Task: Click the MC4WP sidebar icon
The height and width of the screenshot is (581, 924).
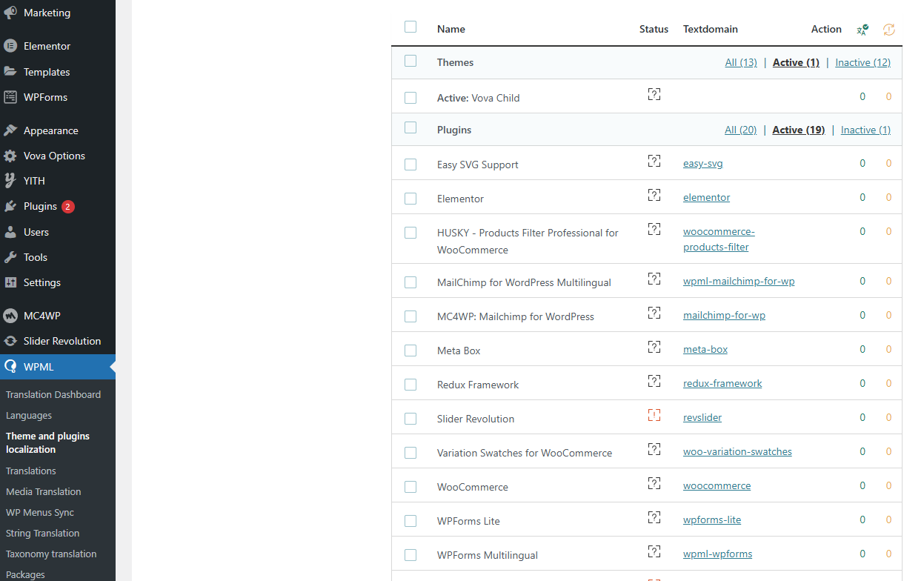Action: tap(10, 316)
